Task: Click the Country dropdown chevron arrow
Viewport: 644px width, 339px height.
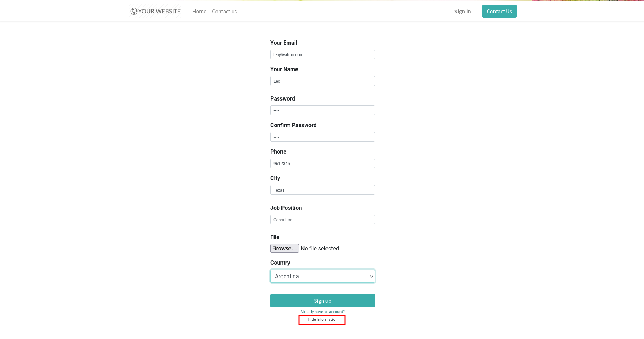Action: [x=371, y=277]
